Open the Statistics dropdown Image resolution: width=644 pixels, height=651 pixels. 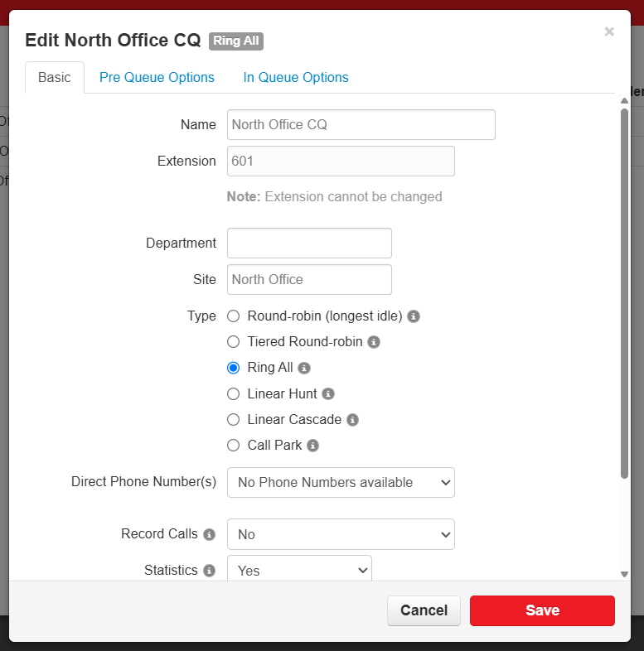(x=299, y=570)
